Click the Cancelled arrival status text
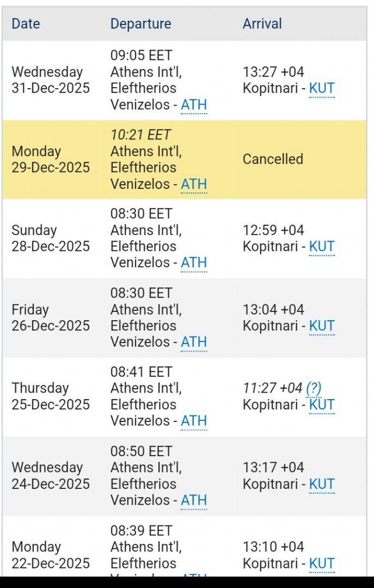The image size is (374, 588). (x=273, y=159)
